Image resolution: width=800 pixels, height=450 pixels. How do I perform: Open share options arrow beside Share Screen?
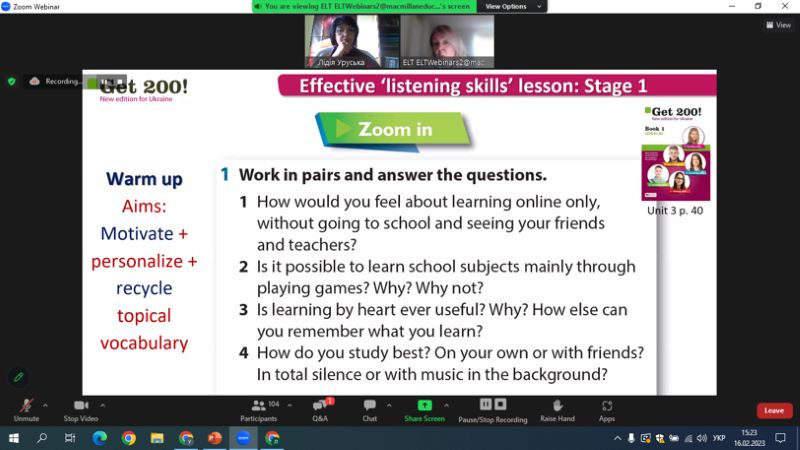(446, 406)
